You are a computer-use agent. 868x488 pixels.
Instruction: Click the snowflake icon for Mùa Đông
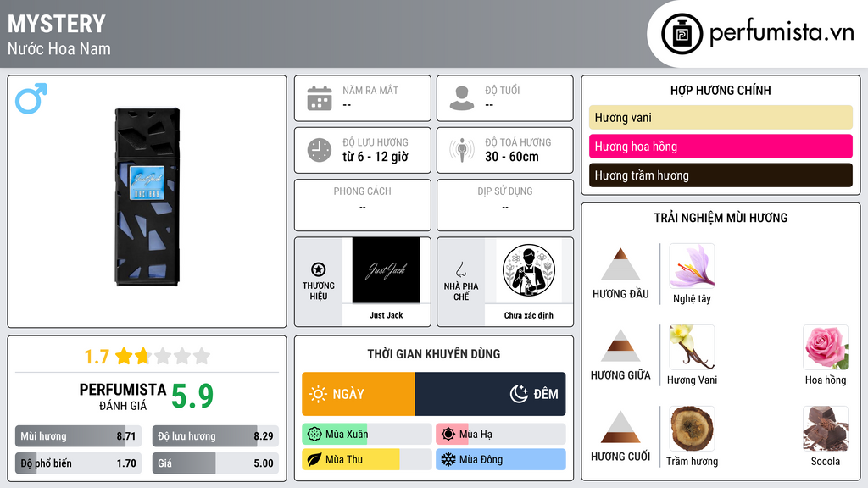point(448,459)
